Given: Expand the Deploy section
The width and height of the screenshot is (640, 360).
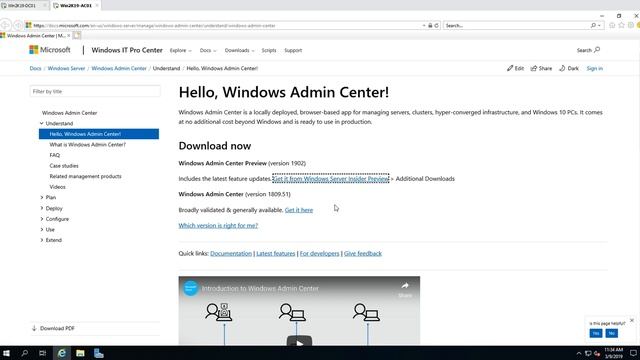Looking at the screenshot, I should [42, 208].
